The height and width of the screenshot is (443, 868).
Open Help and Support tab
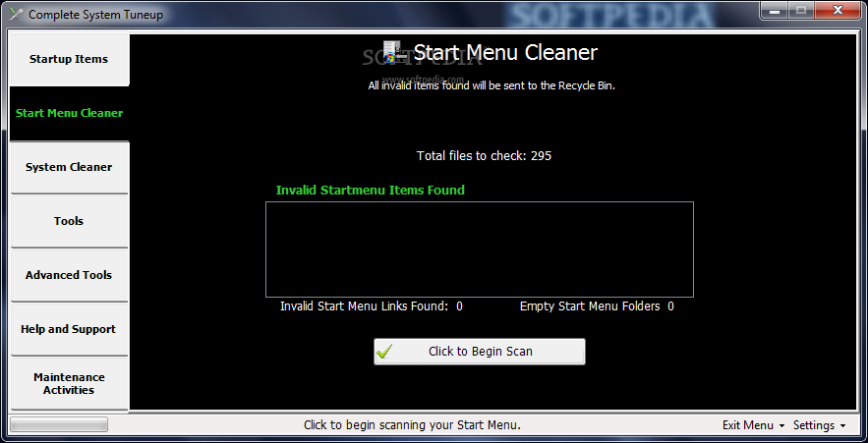tap(69, 329)
